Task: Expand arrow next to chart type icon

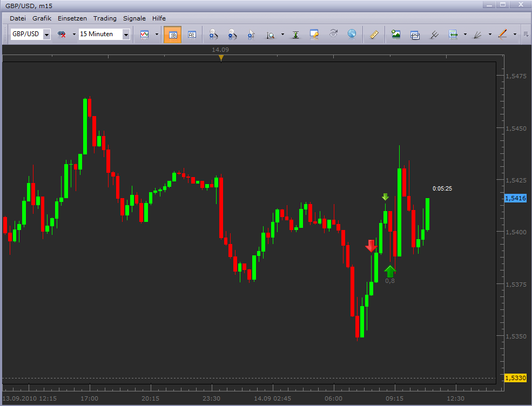Action: 157,34
